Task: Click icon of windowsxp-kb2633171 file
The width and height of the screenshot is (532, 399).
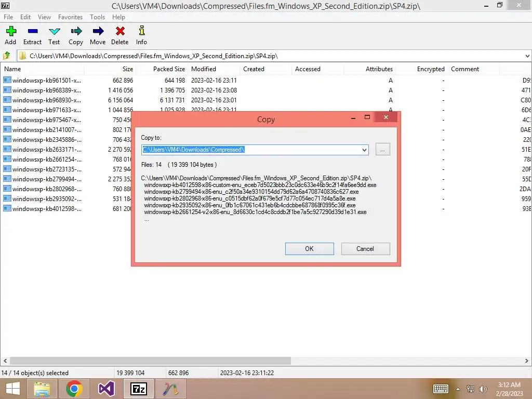Action: coord(7,149)
